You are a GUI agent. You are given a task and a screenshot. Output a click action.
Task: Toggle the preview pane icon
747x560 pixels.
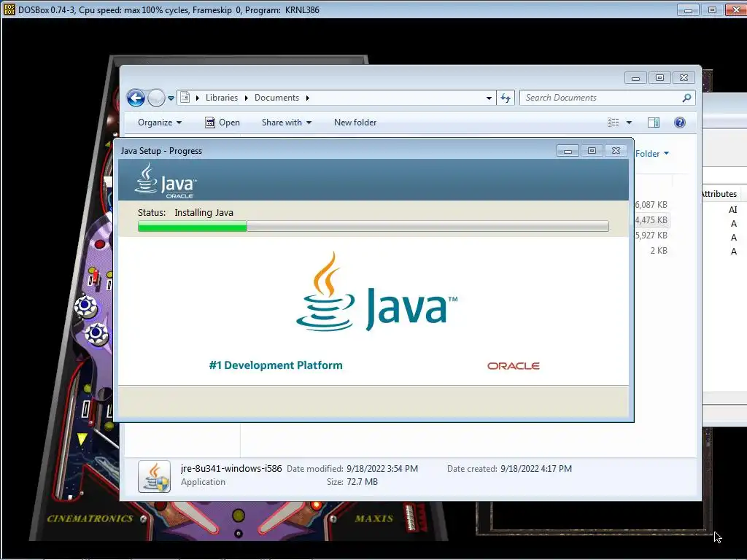pyautogui.click(x=654, y=122)
